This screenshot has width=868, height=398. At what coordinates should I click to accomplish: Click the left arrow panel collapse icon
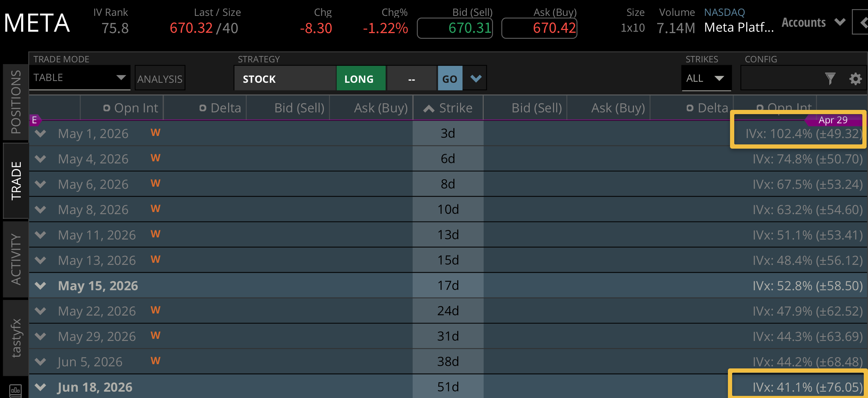click(x=862, y=23)
